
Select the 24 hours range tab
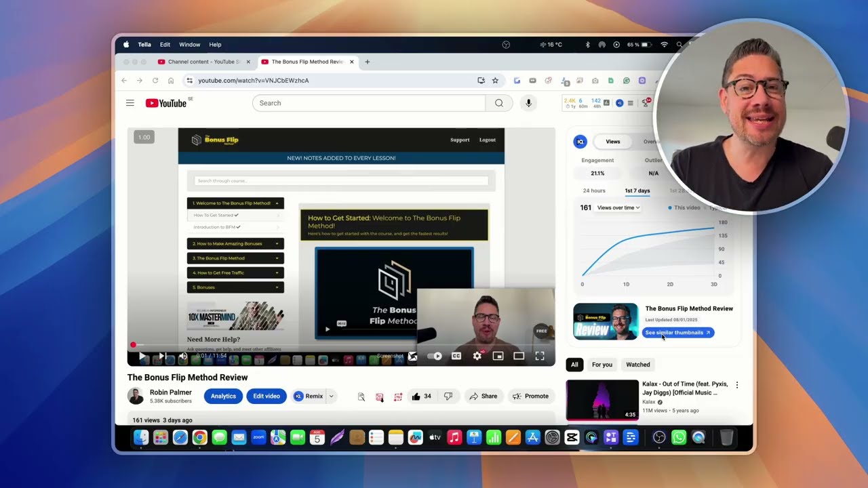point(594,190)
